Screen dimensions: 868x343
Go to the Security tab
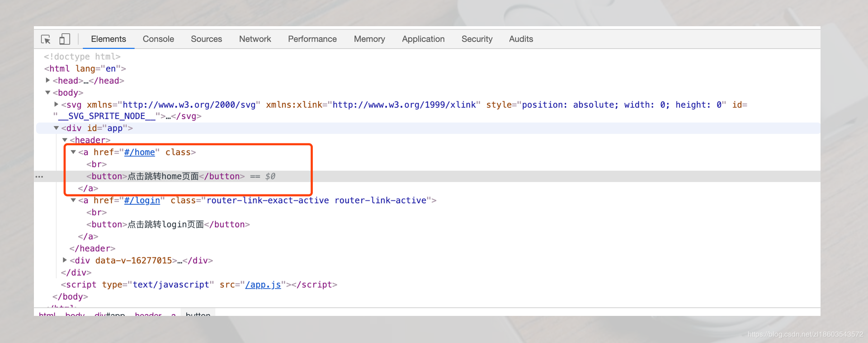477,39
